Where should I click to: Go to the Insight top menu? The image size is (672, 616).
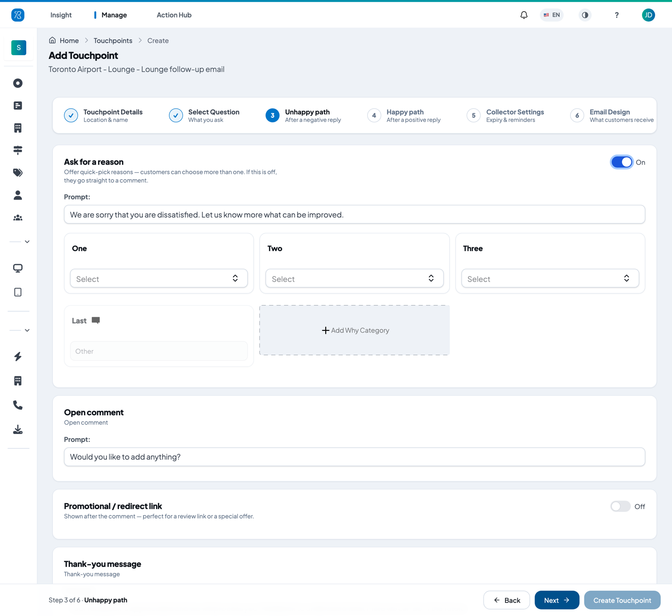[61, 15]
